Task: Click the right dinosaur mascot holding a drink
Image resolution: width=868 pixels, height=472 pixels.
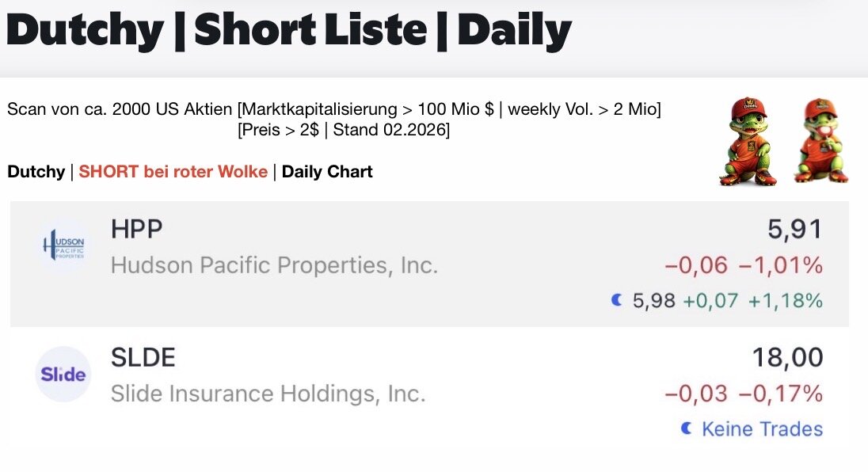Action: click(821, 143)
